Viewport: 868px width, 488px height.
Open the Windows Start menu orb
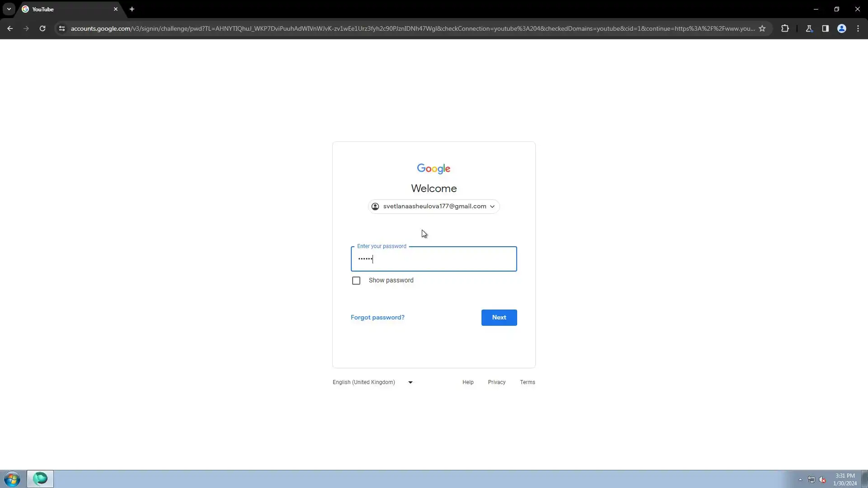[x=12, y=479]
